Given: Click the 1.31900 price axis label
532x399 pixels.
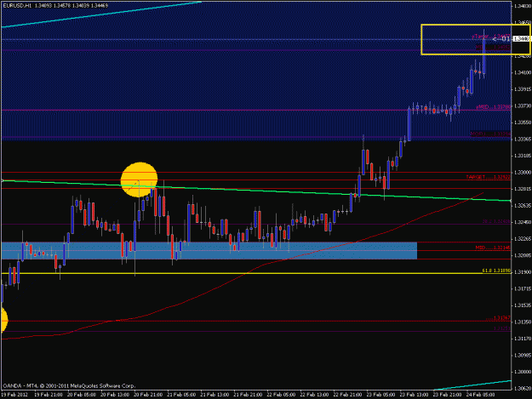Looking at the screenshot, I should pos(522,272).
